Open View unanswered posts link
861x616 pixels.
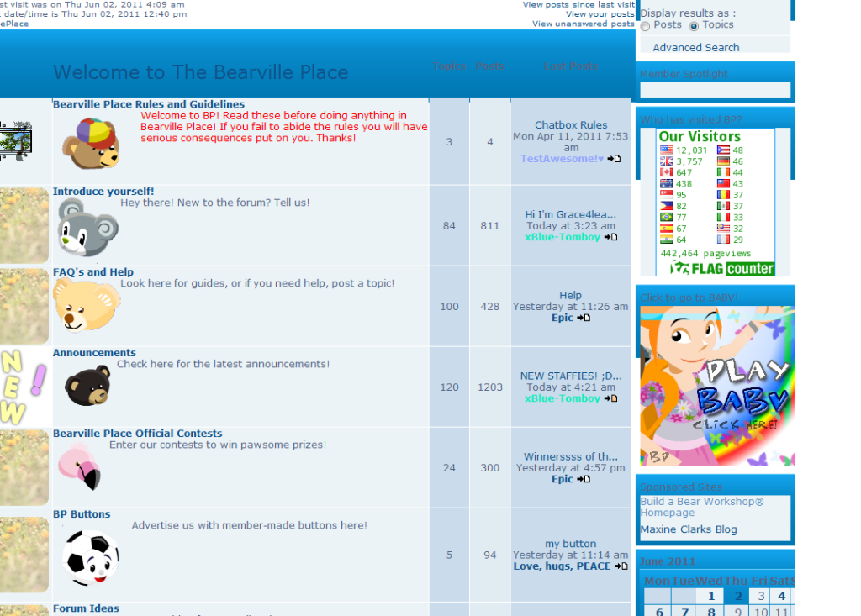pyautogui.click(x=584, y=24)
